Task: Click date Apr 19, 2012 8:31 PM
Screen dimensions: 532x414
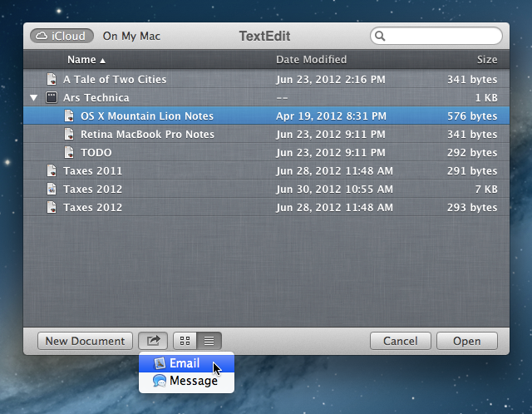Action: pyautogui.click(x=331, y=116)
